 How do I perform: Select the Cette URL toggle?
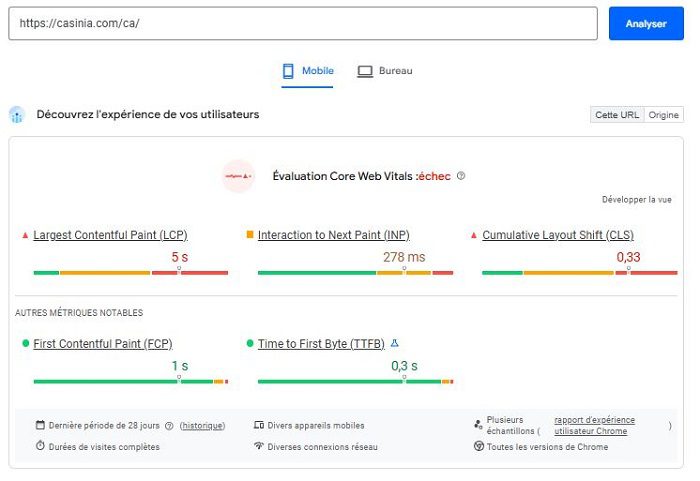click(617, 115)
